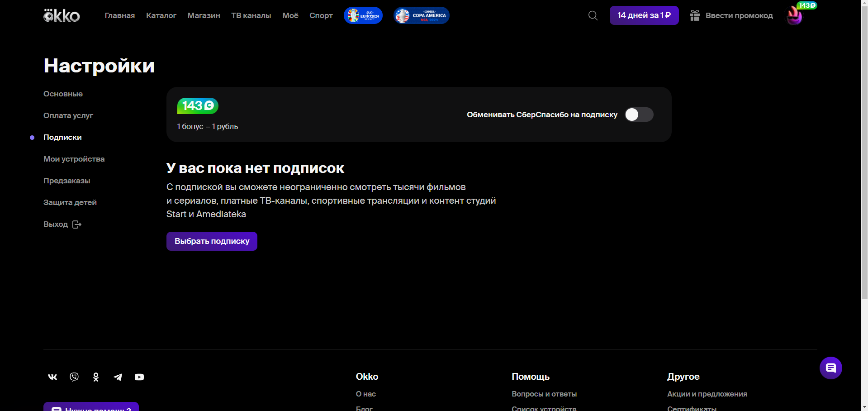
Task: Click the Настройки page title
Action: (99, 66)
